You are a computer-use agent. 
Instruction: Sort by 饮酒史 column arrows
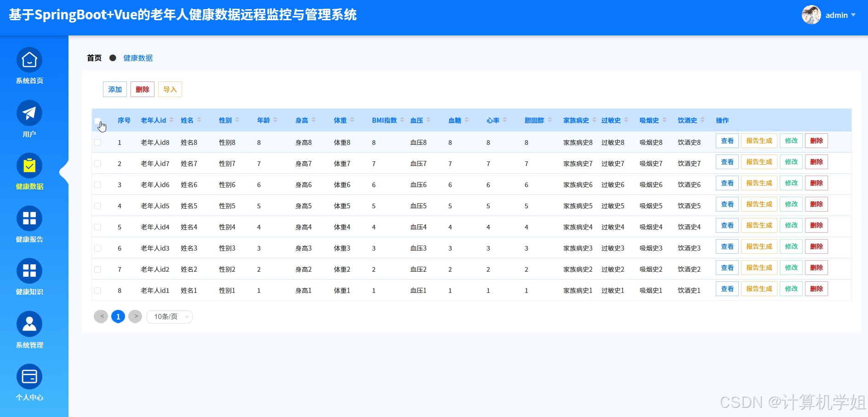click(702, 120)
